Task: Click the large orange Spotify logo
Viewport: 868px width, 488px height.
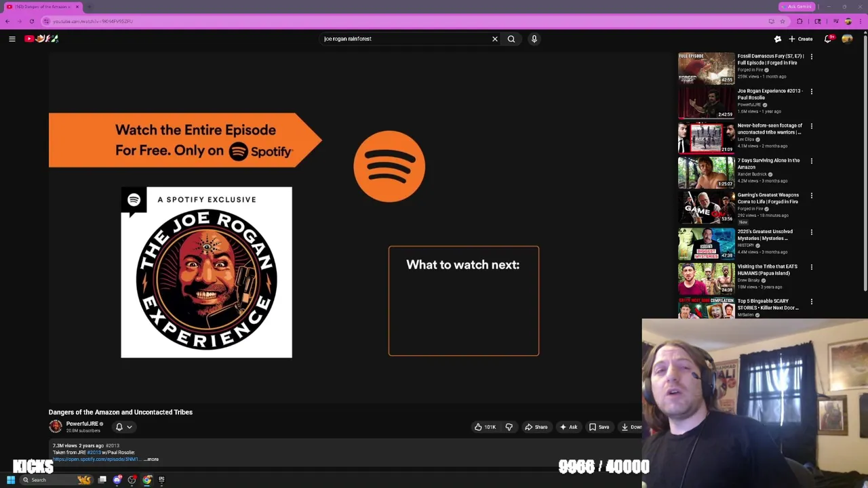Action: tap(389, 167)
